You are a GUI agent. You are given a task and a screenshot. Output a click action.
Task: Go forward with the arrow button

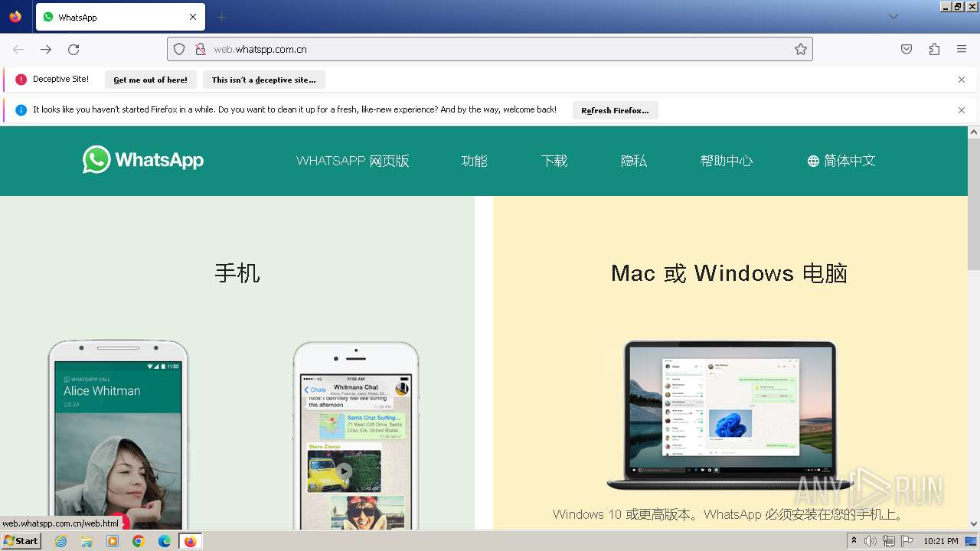46,49
